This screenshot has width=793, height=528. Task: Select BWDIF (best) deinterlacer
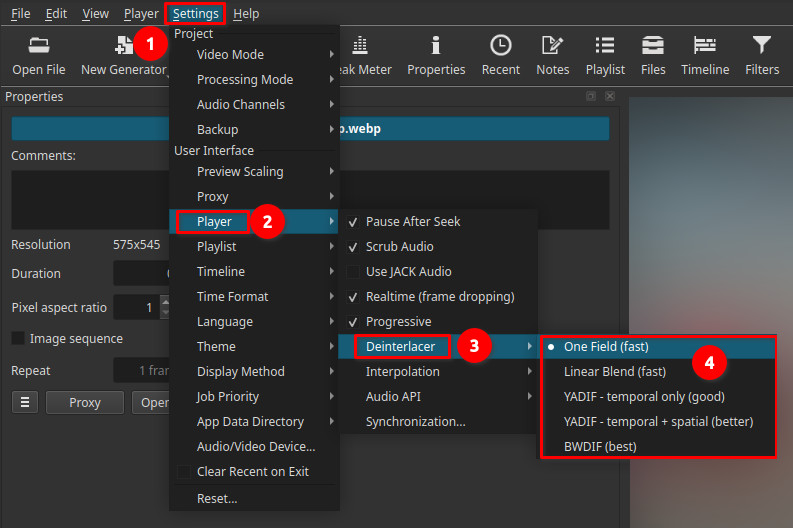[600, 446]
